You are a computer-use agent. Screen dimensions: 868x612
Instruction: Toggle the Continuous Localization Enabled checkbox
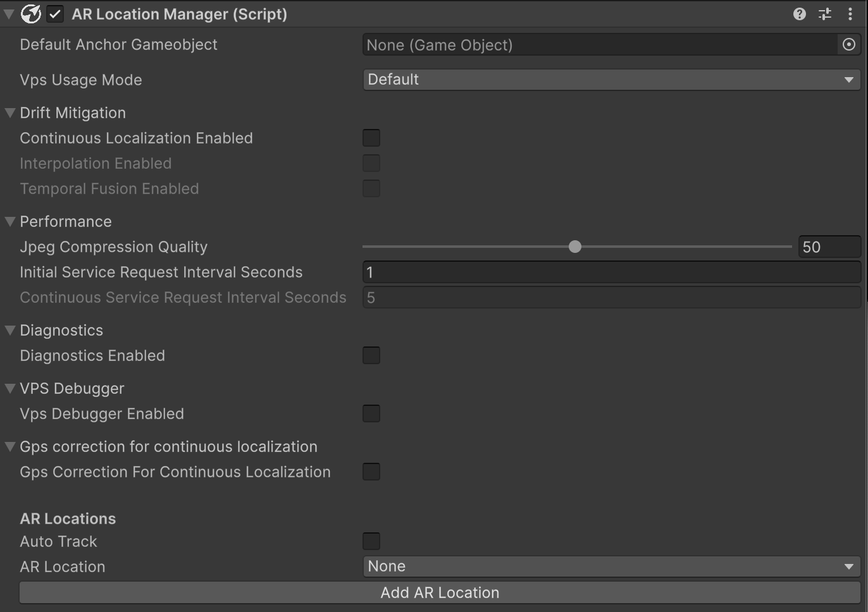371,137
